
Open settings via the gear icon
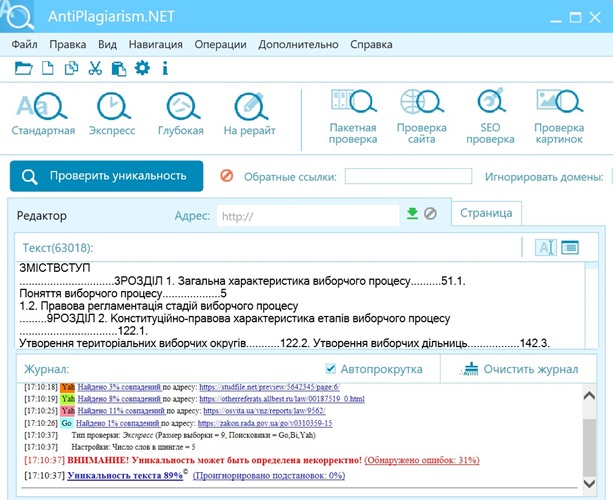click(x=142, y=68)
